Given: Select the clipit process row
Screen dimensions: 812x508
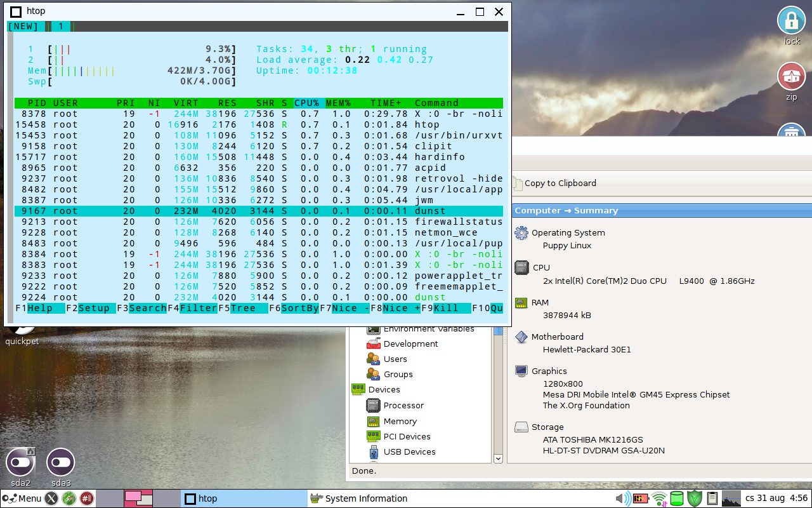Looking at the screenshot, I should tap(259, 146).
